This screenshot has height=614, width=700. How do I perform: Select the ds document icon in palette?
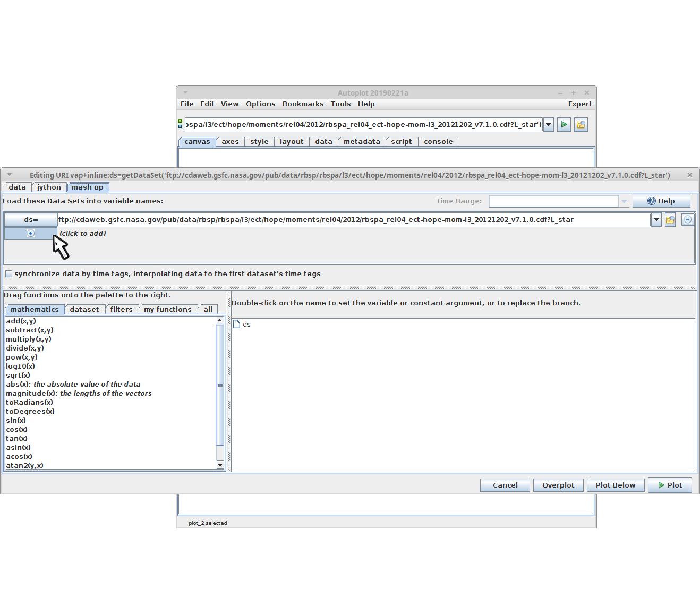pos(237,324)
